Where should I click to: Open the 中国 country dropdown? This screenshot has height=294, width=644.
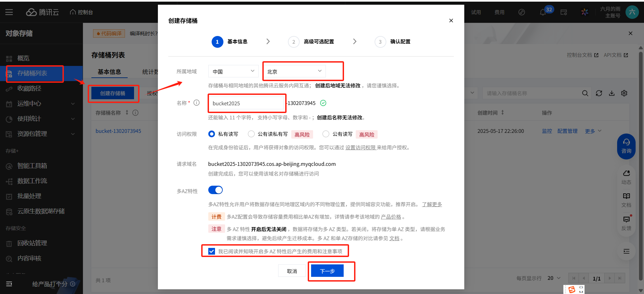click(233, 71)
